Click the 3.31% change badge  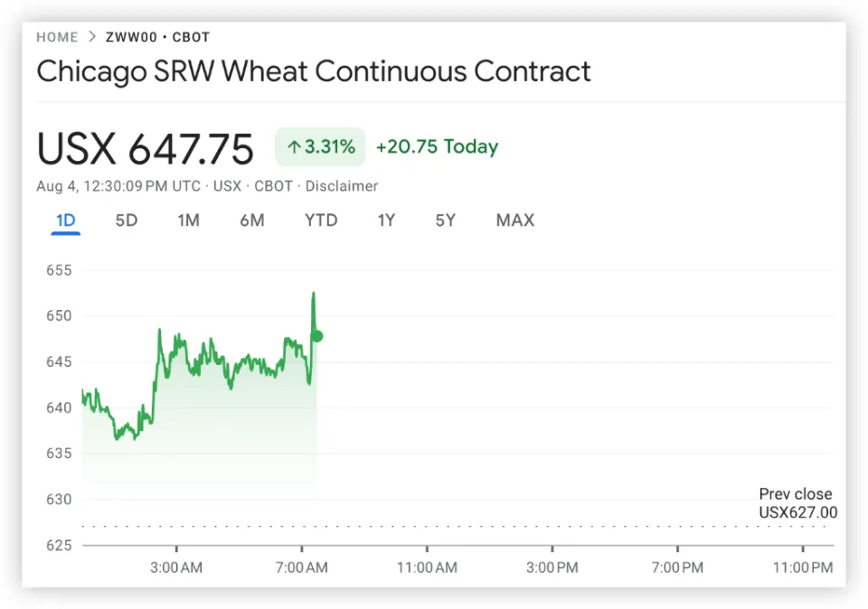(x=320, y=146)
